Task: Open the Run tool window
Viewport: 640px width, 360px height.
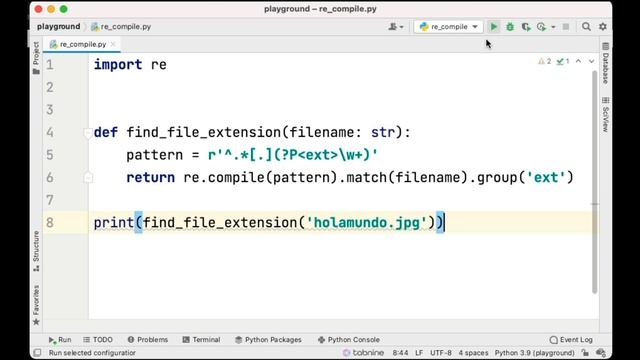Action: tap(60, 340)
